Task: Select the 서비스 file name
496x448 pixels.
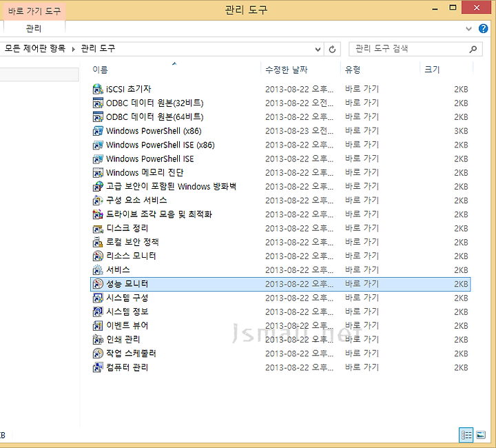Action: 118,270
